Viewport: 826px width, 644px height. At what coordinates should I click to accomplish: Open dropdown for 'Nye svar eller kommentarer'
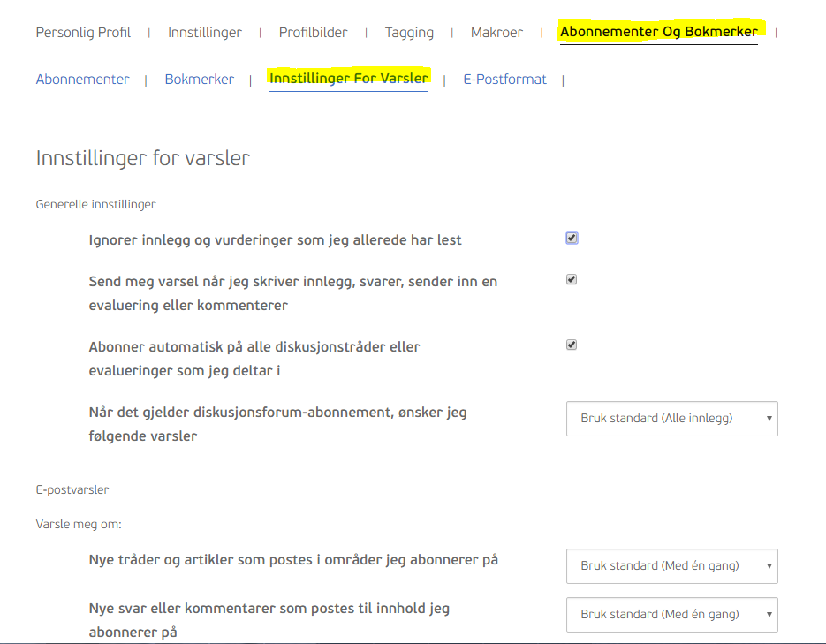671,615
